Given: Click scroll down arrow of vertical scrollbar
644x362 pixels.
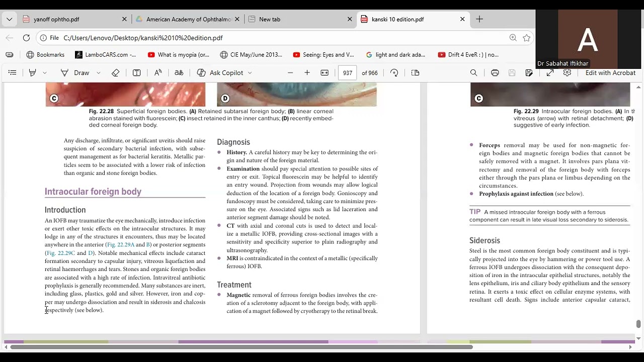Looking at the screenshot, I should pos(638,338).
